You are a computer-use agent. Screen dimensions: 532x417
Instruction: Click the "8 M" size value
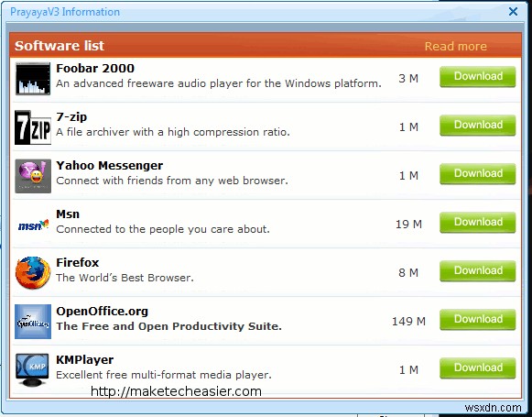pyautogui.click(x=408, y=273)
